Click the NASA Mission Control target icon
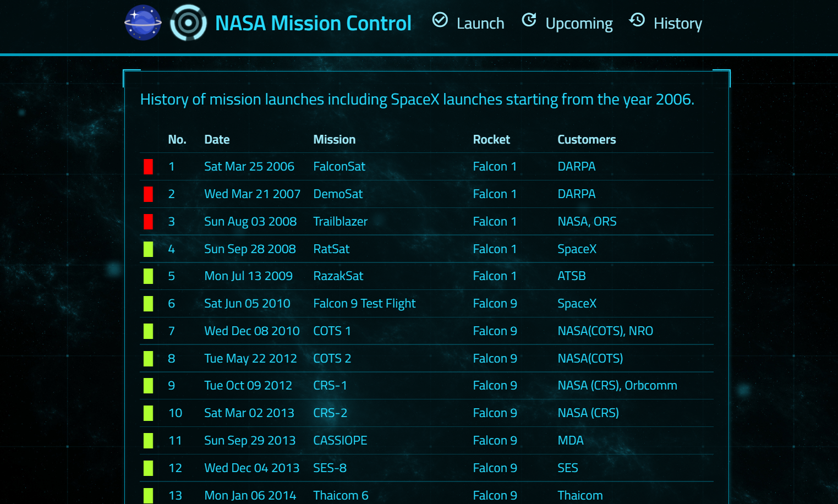 [x=188, y=23]
